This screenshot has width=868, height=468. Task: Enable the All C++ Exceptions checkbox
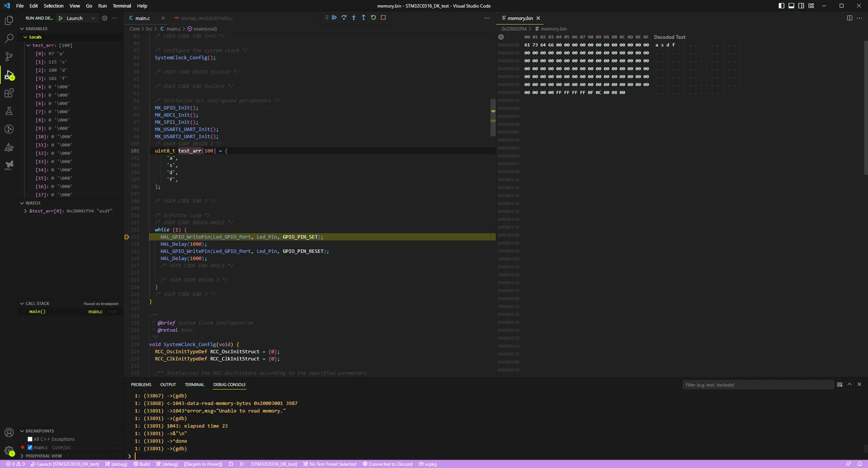(x=30, y=439)
